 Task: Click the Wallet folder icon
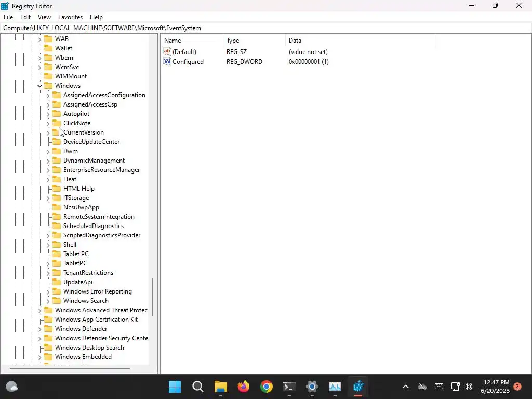48,48
